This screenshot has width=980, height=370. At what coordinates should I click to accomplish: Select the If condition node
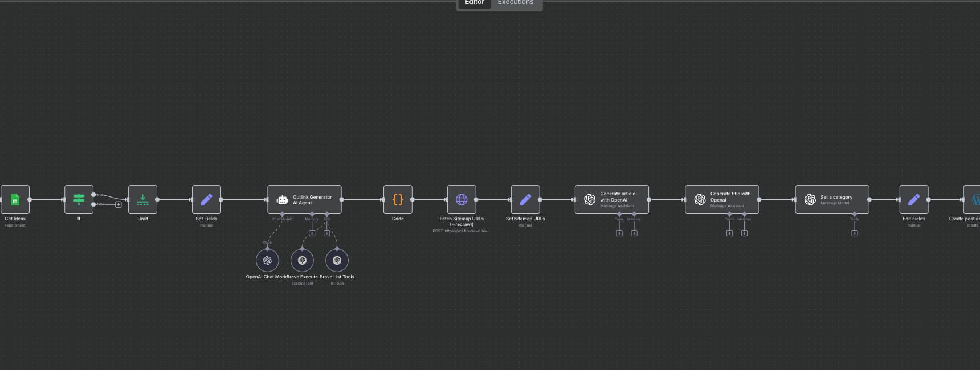tap(79, 199)
